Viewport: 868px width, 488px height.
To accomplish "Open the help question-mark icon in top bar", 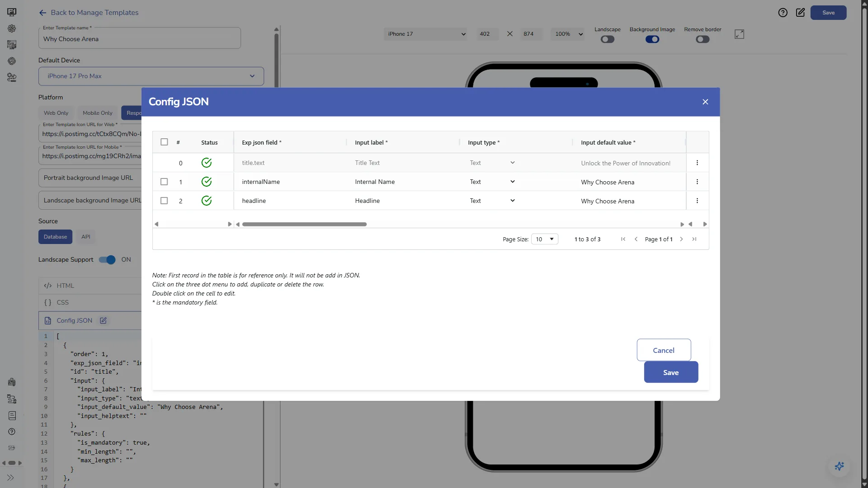I will pos(783,13).
